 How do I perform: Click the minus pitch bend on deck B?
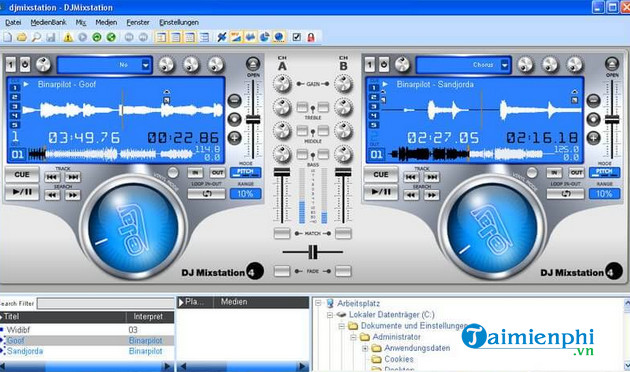(593, 100)
